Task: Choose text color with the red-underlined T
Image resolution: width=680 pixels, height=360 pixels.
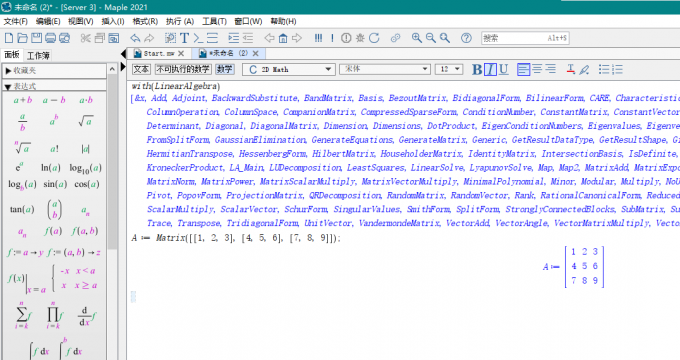Action: (571, 69)
